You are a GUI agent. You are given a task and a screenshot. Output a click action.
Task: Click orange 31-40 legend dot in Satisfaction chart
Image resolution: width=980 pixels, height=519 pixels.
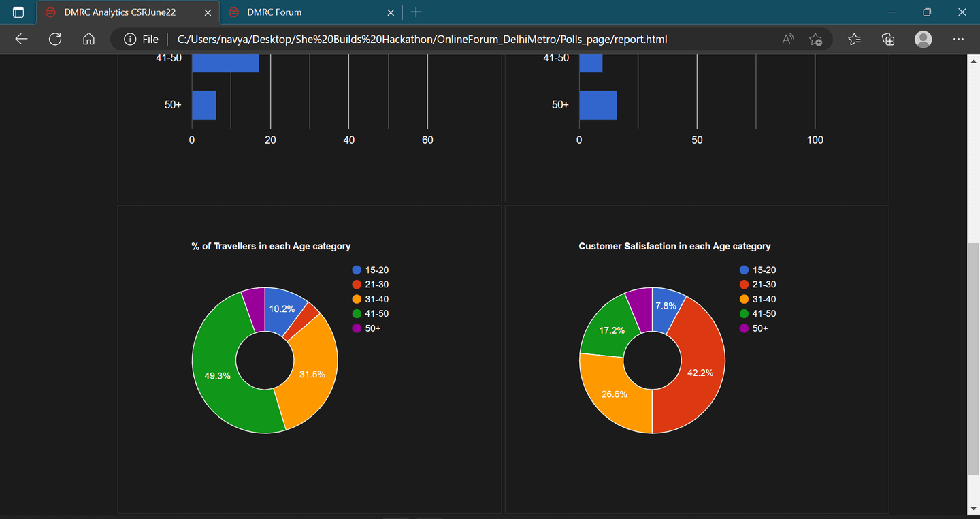point(744,300)
